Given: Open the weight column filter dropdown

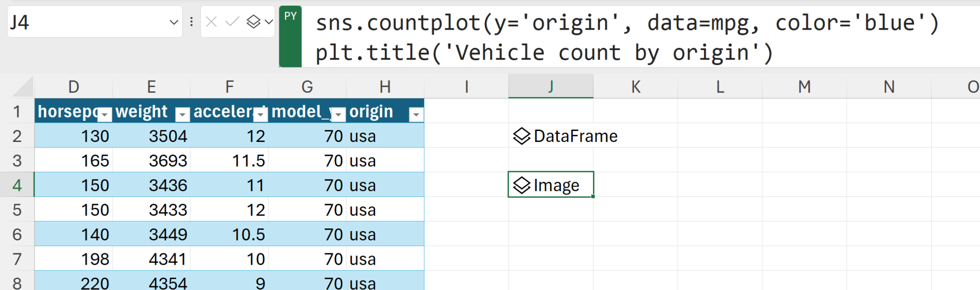Looking at the screenshot, I should point(182,114).
